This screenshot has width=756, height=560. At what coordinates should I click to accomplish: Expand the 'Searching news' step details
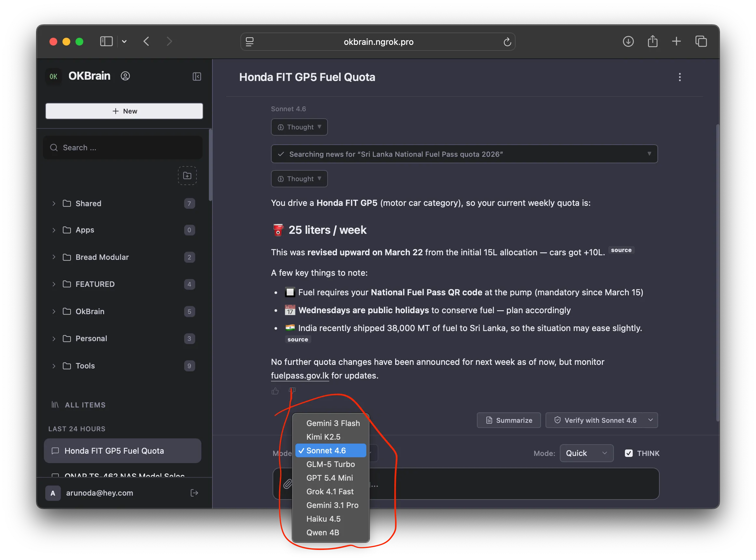pyautogui.click(x=650, y=154)
